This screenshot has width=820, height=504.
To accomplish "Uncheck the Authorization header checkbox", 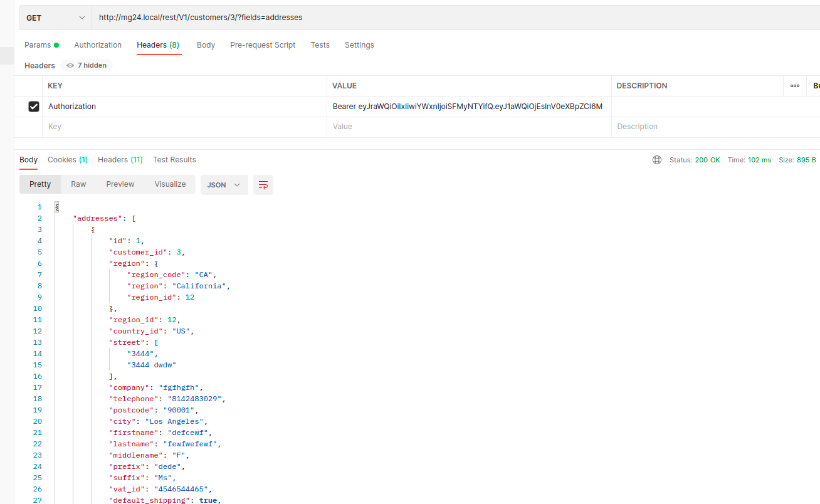I will 33,106.
